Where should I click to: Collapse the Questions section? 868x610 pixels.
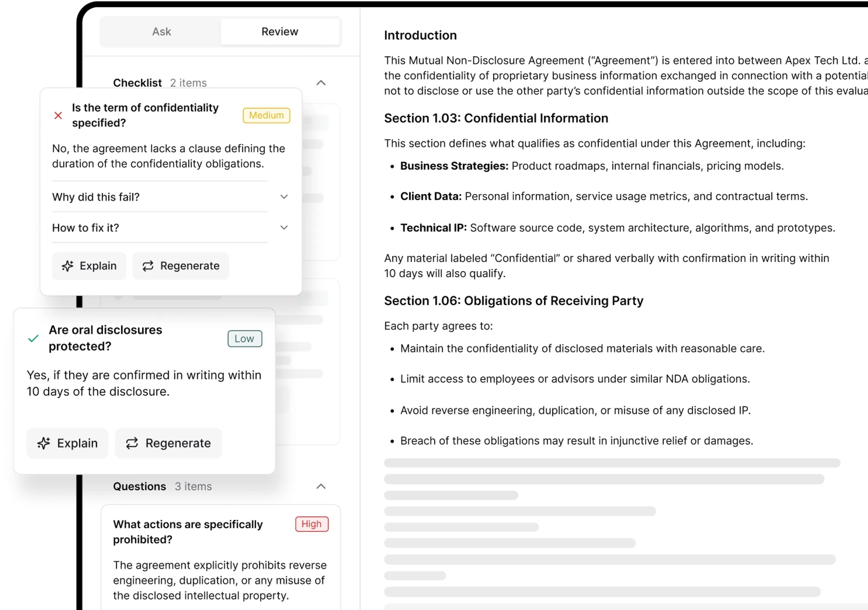tap(321, 486)
